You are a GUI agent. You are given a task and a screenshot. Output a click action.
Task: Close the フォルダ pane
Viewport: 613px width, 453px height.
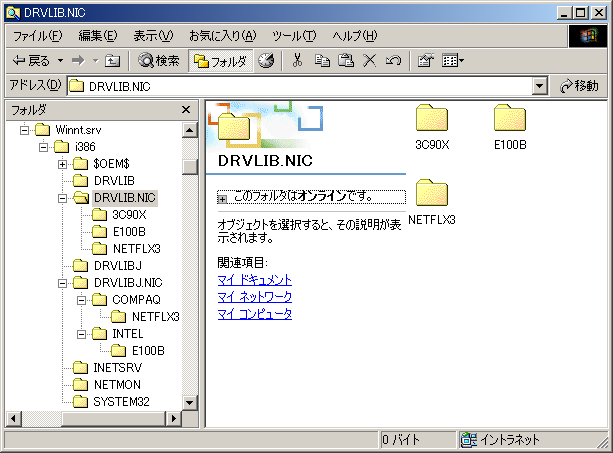(186, 110)
